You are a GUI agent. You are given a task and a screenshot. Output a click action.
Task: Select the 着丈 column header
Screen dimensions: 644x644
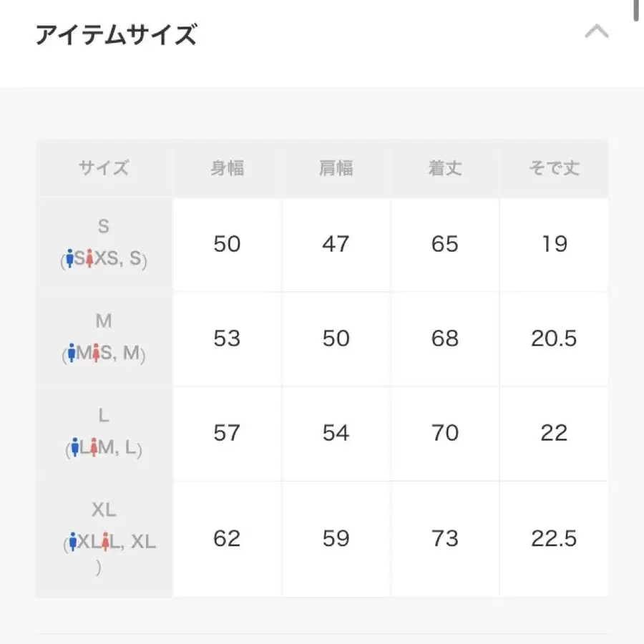tap(444, 169)
